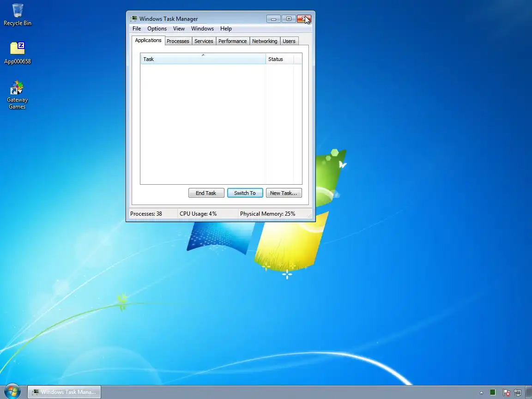Click the New Task... button
The width and height of the screenshot is (532, 399).
[284, 193]
